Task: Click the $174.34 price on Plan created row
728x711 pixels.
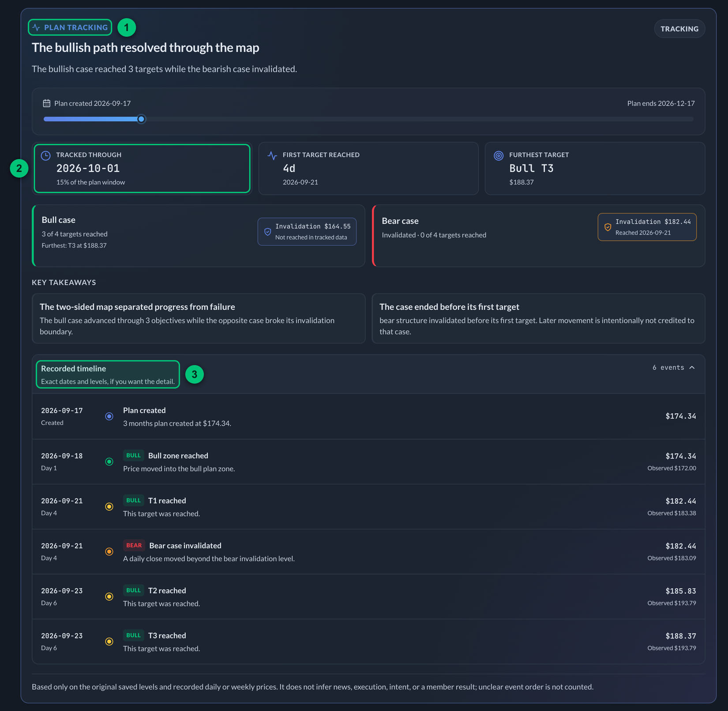Action: tap(681, 416)
